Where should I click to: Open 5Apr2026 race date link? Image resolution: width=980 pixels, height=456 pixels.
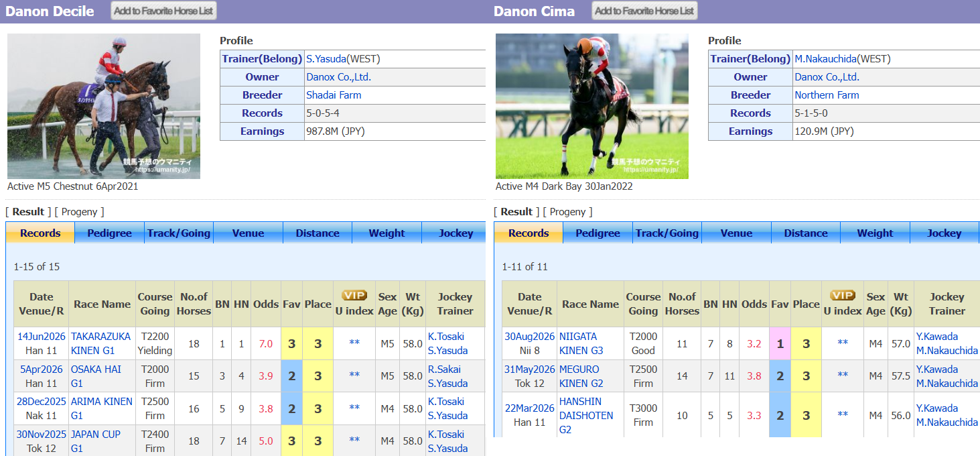(42, 369)
